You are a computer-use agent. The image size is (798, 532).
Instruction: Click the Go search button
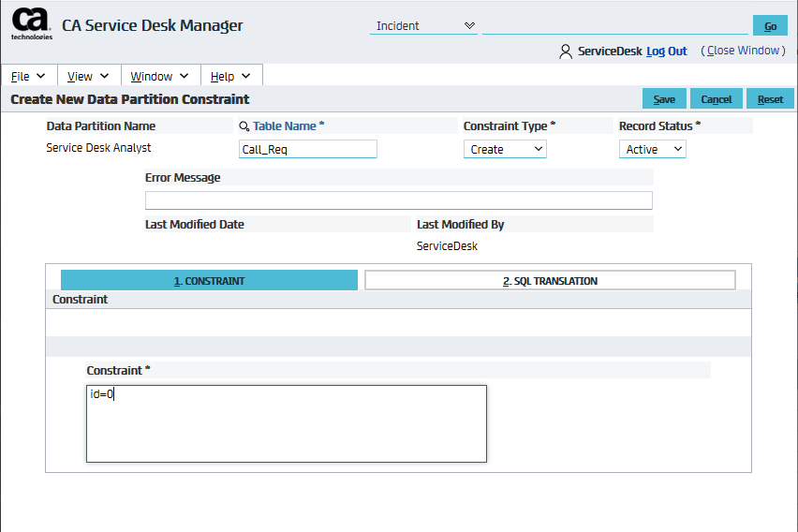(x=770, y=26)
